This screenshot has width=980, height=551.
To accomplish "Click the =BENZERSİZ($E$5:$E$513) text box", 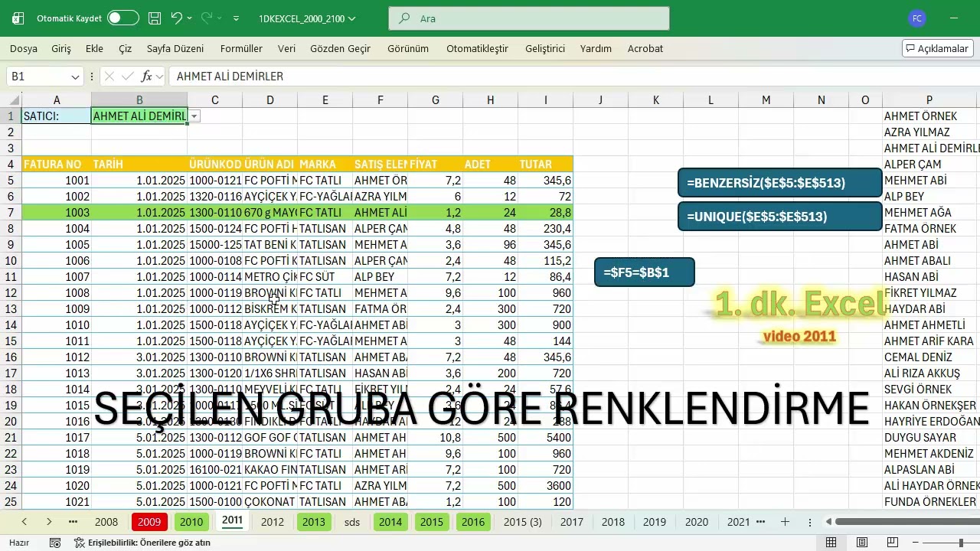I will point(779,183).
